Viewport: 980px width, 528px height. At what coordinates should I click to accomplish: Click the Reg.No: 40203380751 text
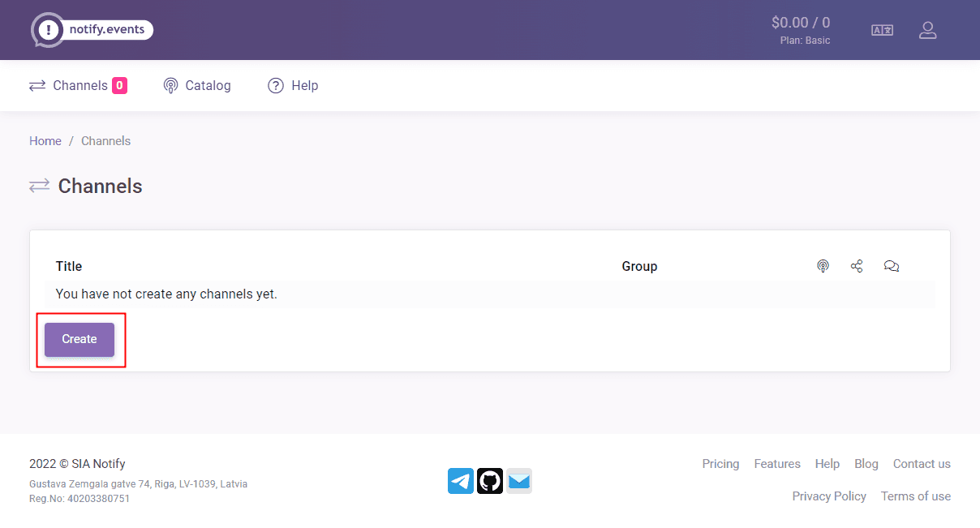80,498
